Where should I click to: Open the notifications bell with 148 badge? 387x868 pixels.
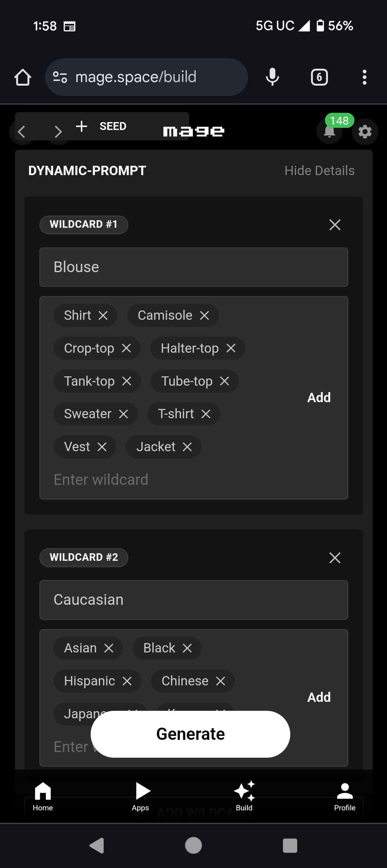click(x=330, y=131)
